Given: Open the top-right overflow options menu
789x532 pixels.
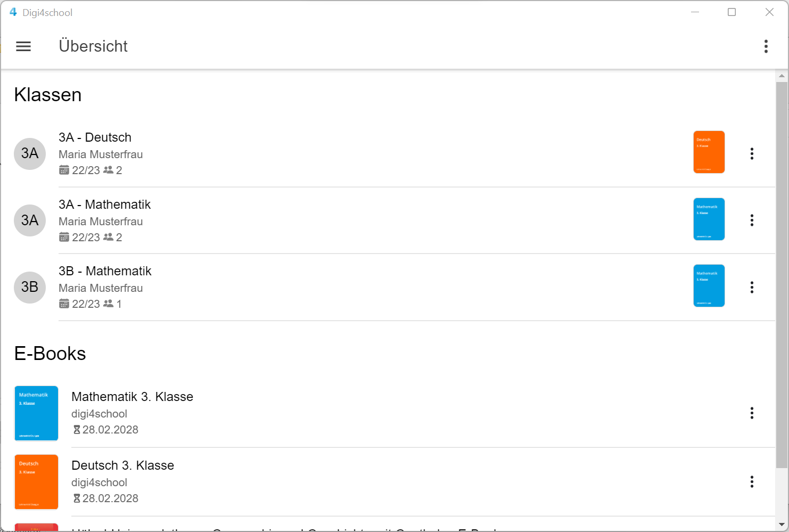Looking at the screenshot, I should point(766,46).
